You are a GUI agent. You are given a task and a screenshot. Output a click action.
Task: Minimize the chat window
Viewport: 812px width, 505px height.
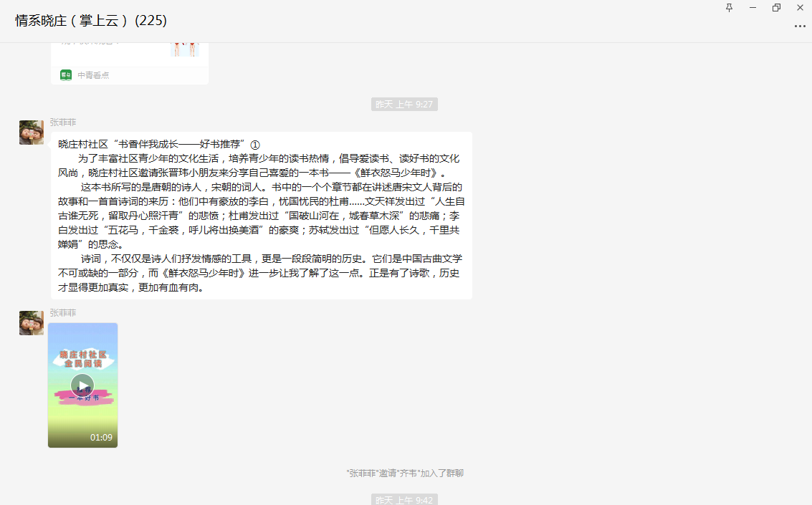coord(753,8)
